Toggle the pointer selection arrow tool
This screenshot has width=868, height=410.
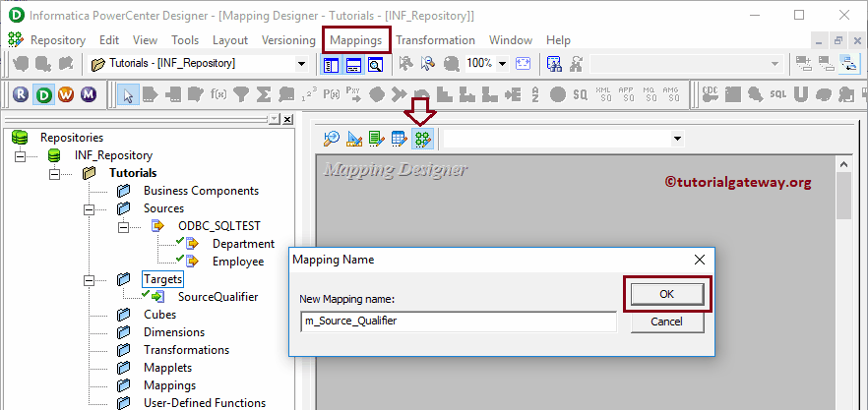click(128, 94)
